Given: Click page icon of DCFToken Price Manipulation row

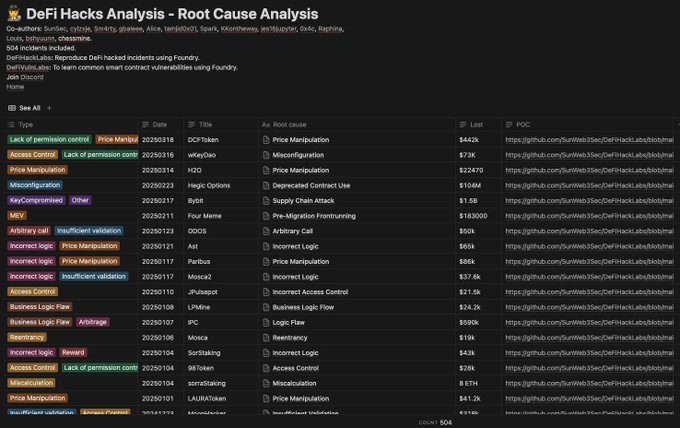Looking at the screenshot, I should (x=266, y=140).
